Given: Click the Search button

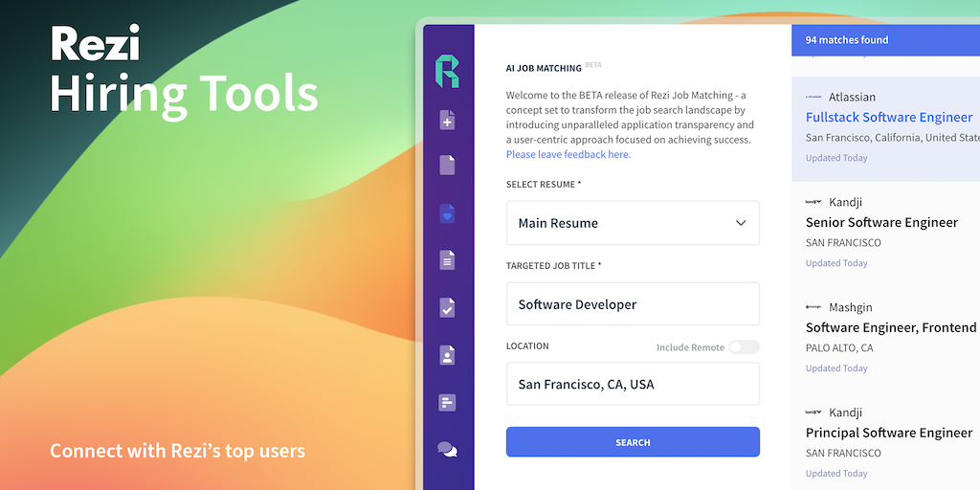Looking at the screenshot, I should tap(633, 442).
